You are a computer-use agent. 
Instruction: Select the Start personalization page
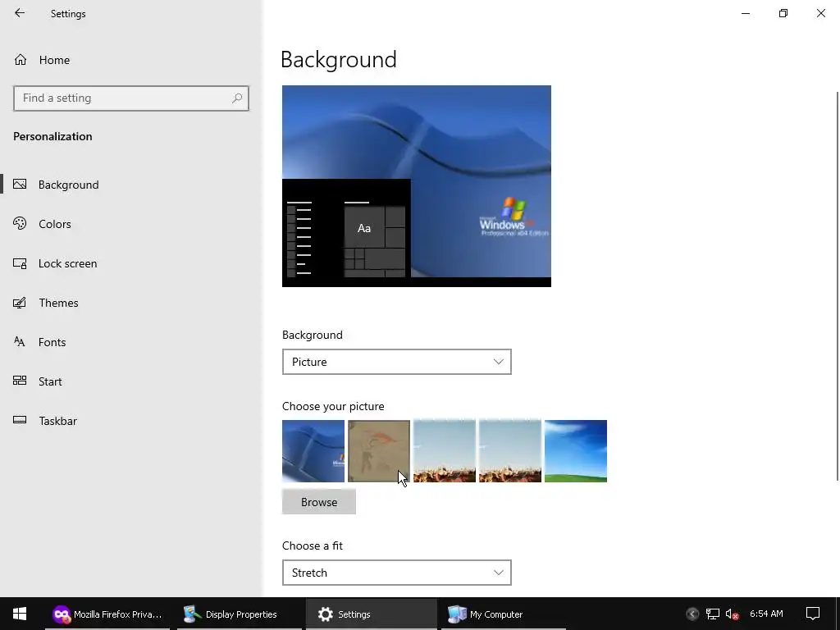coord(50,381)
